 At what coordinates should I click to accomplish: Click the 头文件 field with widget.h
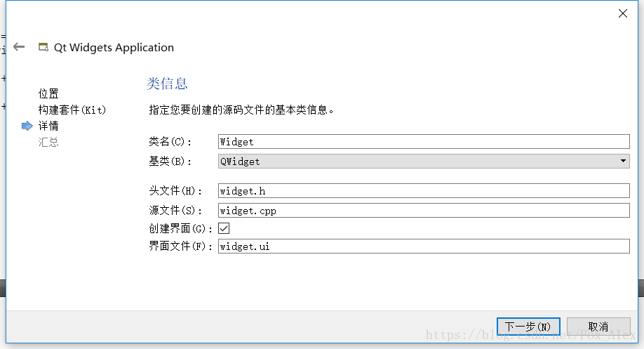pyautogui.click(x=424, y=191)
